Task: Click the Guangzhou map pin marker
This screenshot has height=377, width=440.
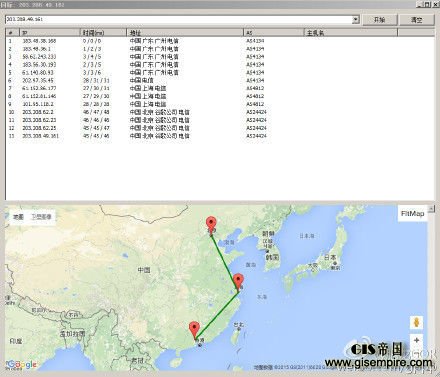Action: pyautogui.click(x=194, y=330)
